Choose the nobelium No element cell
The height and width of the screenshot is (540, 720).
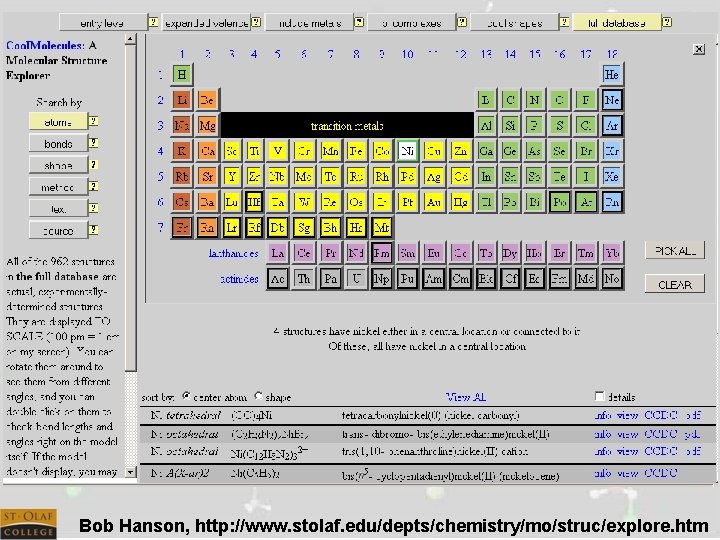tap(612, 279)
